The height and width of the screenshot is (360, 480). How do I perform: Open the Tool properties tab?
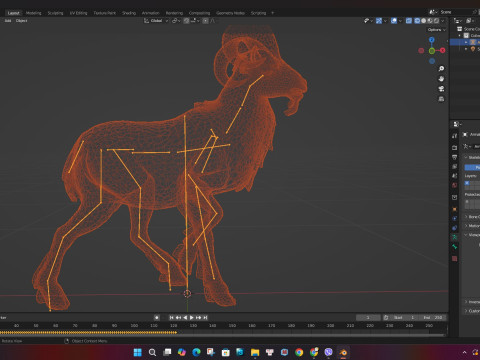point(455,136)
